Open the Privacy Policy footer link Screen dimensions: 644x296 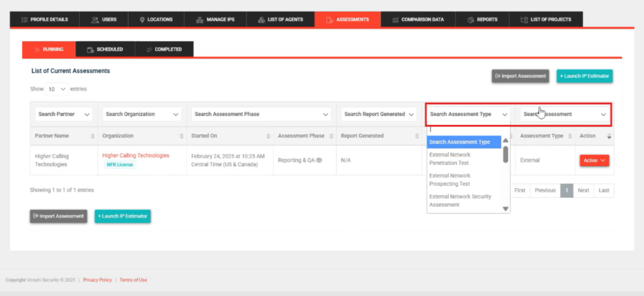tap(97, 280)
